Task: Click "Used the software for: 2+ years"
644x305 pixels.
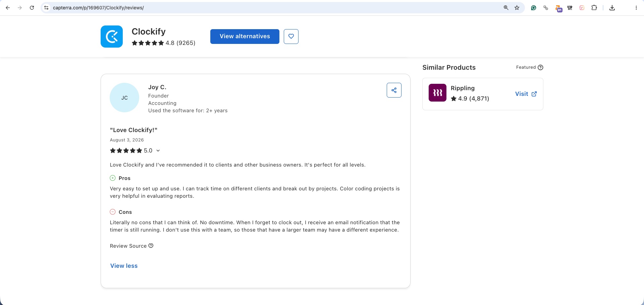Action: click(x=188, y=111)
